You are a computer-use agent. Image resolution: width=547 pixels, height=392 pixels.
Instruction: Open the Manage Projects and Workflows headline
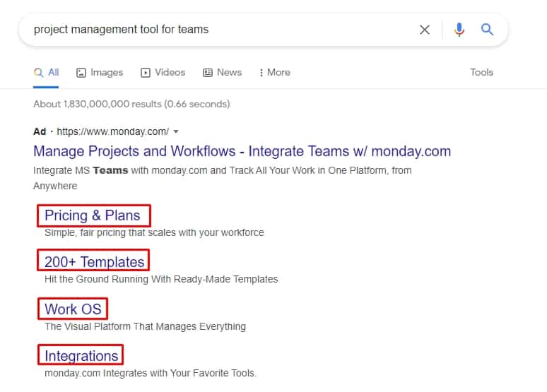[242, 151]
